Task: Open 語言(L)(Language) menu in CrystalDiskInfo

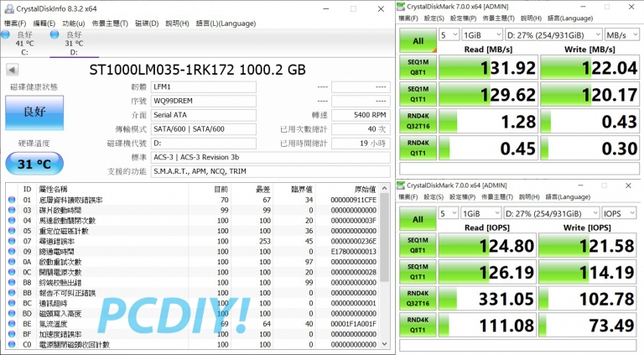Action: [x=226, y=23]
